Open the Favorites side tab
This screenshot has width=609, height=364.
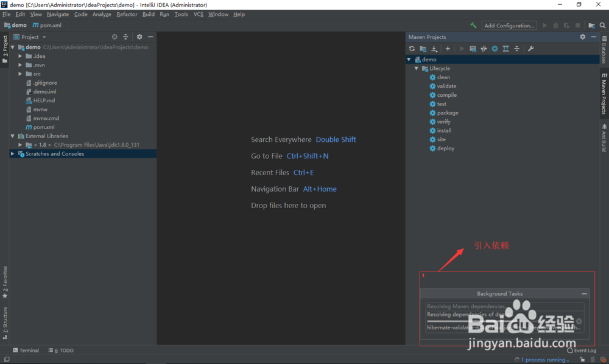(5, 282)
